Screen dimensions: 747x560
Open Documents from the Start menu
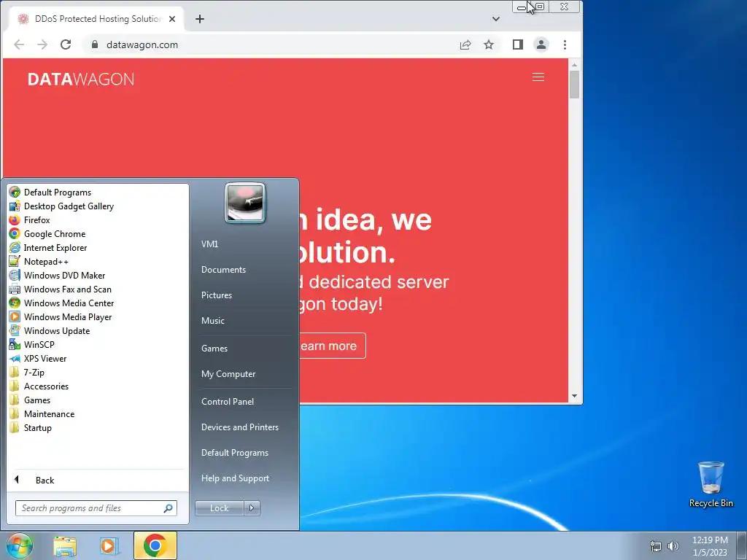coord(223,270)
